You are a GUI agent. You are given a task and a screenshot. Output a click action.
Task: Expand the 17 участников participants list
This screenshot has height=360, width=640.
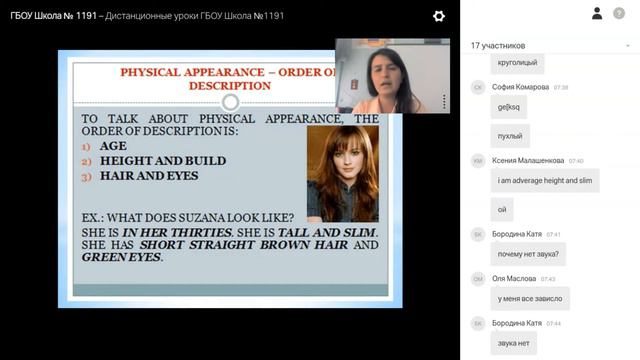pos(627,46)
